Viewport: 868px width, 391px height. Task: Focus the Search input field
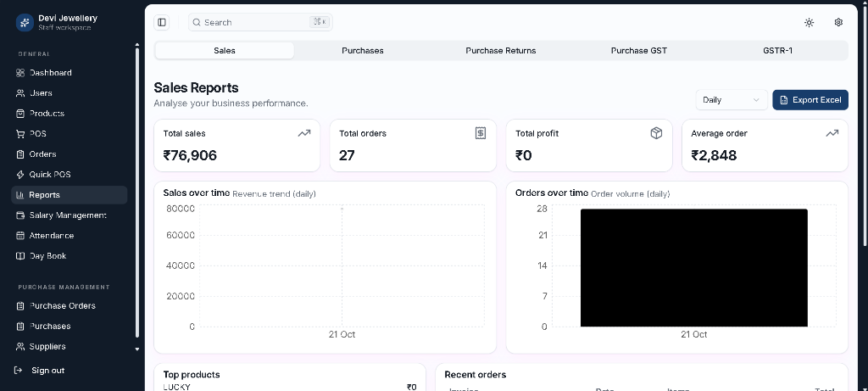[x=260, y=22]
